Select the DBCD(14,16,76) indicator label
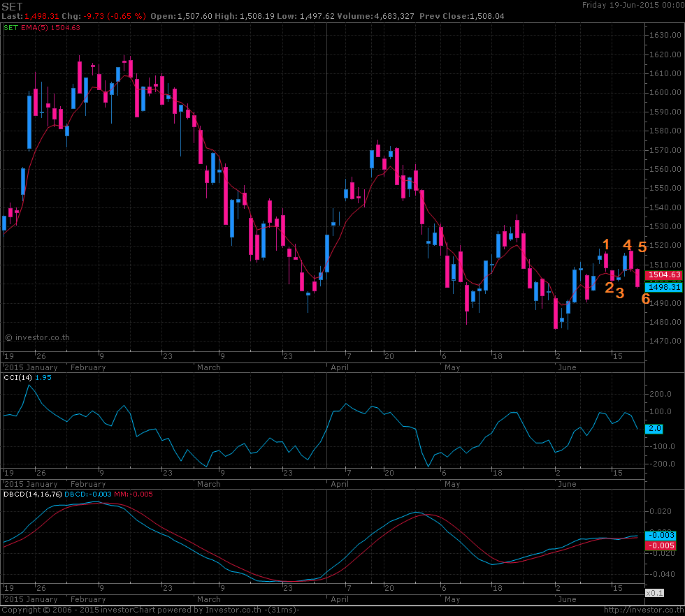The width and height of the screenshot is (685, 616). click(32, 494)
